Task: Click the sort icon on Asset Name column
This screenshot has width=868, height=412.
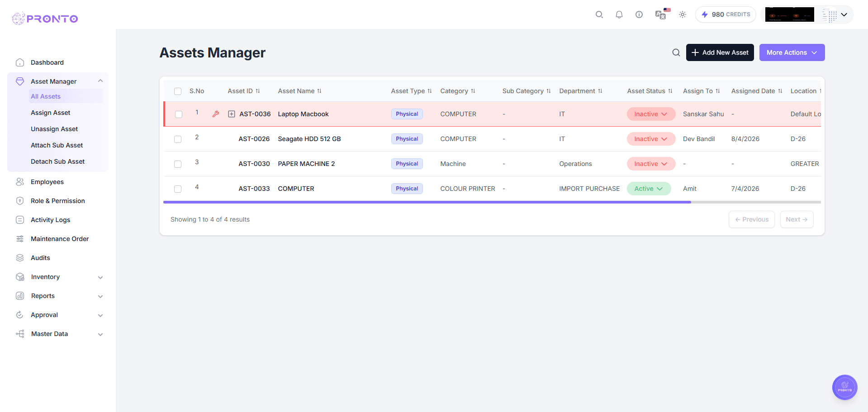Action: tap(319, 91)
